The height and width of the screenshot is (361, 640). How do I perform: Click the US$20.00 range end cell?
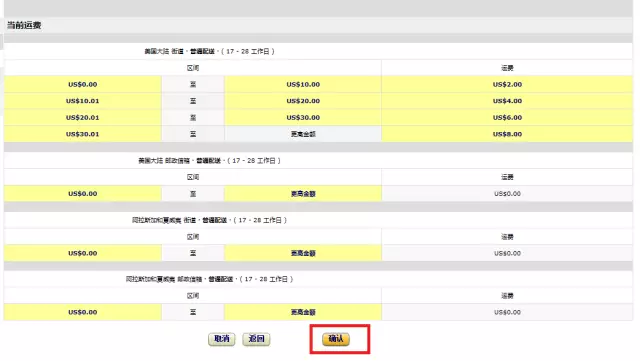pos(303,101)
